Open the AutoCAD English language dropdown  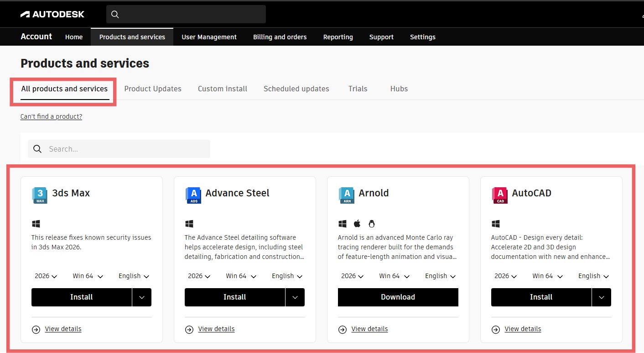[593, 276]
